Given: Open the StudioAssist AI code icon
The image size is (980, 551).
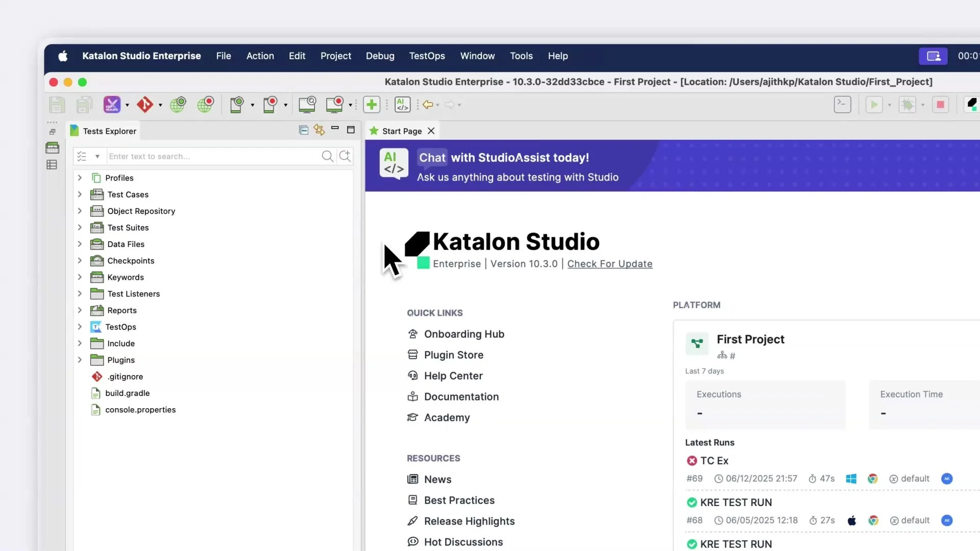Looking at the screenshot, I should pos(402,105).
